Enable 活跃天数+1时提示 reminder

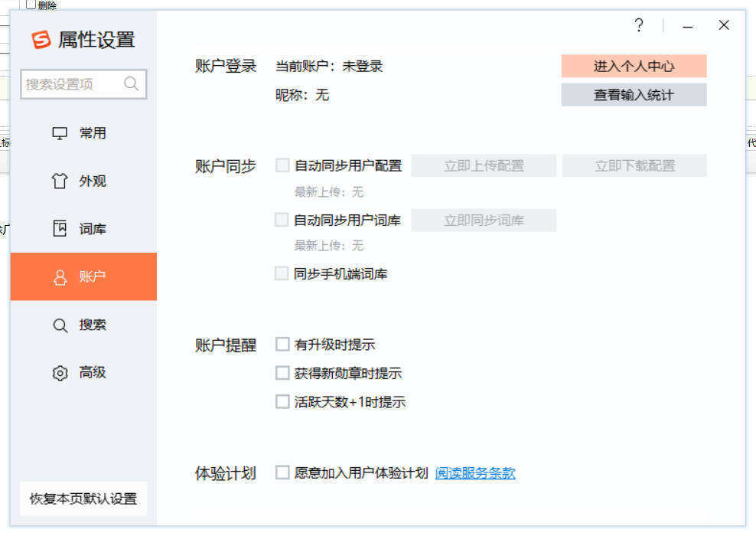(282, 401)
